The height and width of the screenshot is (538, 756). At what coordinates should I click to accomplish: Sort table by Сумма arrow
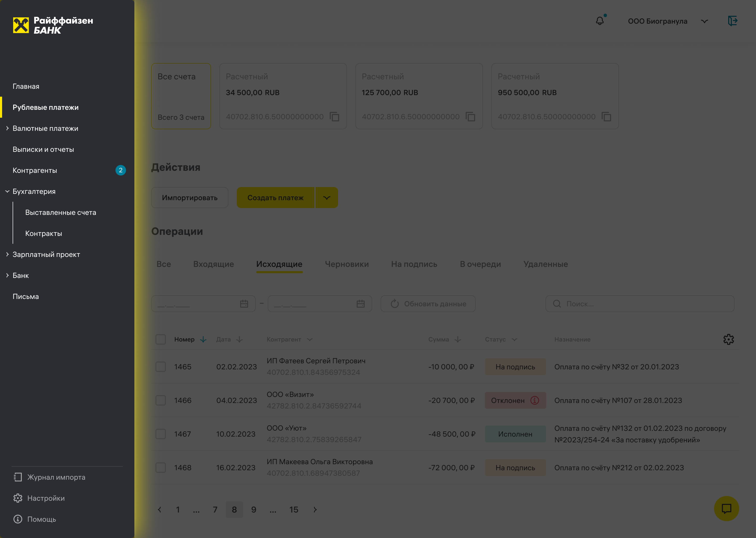click(x=458, y=340)
